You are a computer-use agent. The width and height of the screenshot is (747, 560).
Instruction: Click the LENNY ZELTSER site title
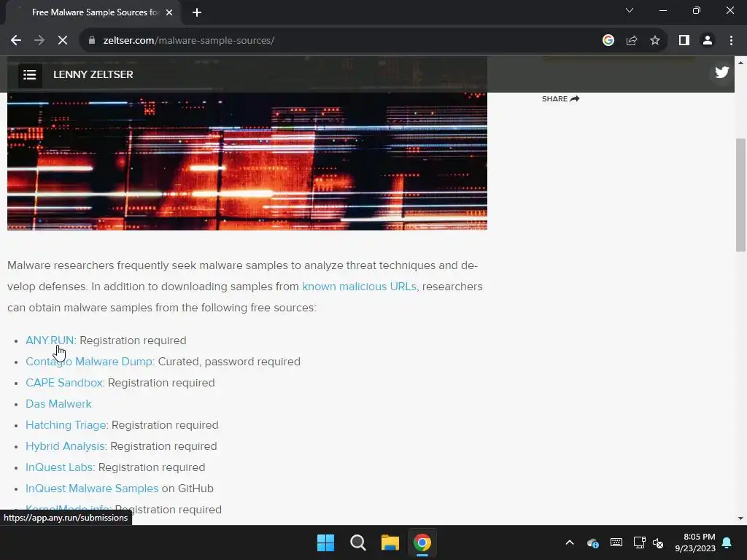click(x=93, y=74)
